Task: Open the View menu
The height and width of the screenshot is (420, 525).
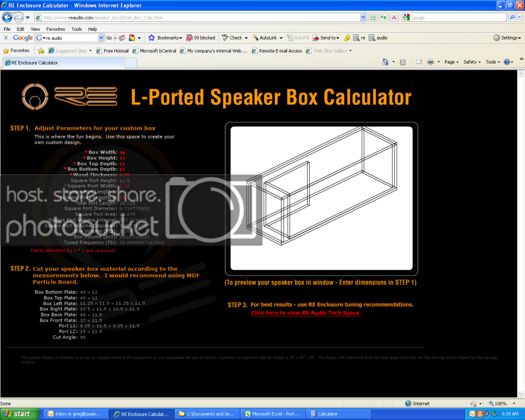Action: click(35, 29)
